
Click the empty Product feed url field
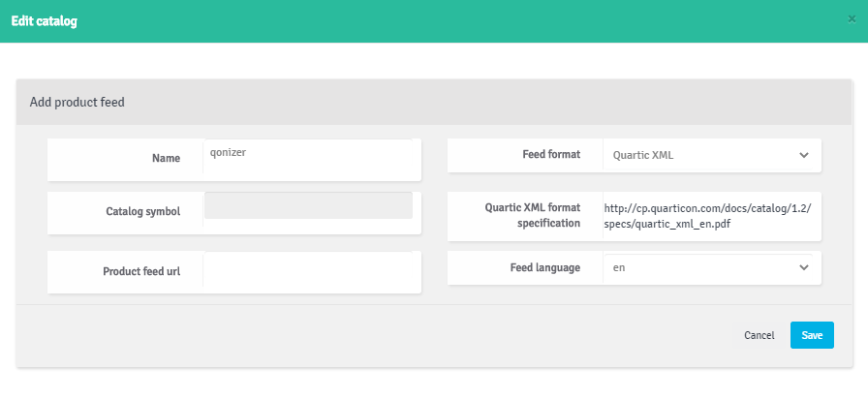point(308,269)
